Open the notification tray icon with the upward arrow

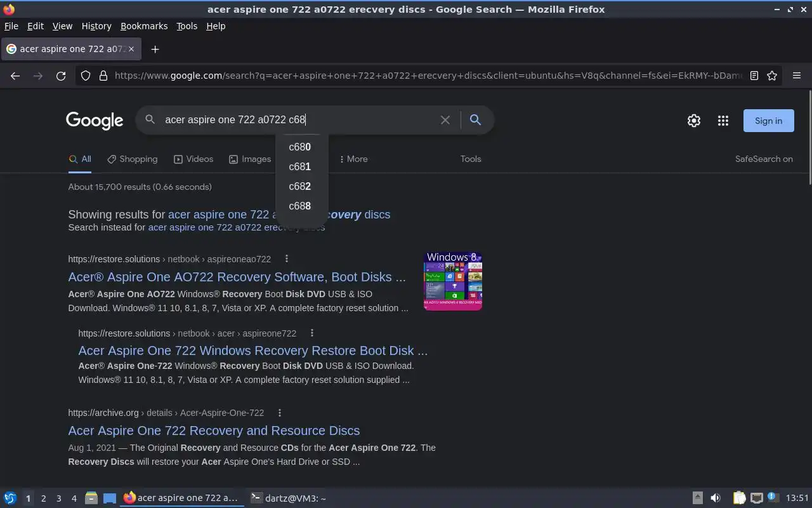coord(697,498)
